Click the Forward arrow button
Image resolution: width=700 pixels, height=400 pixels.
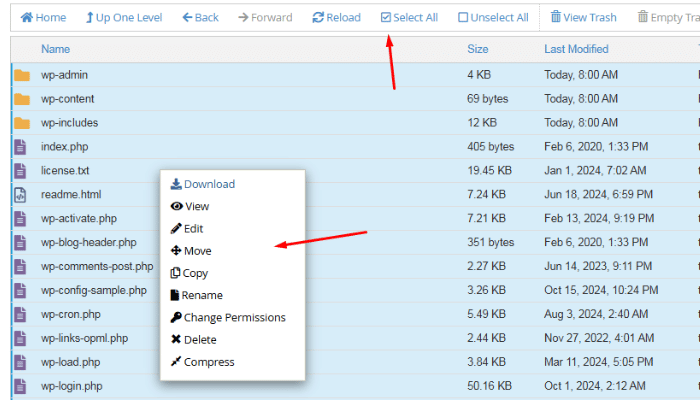tap(265, 17)
